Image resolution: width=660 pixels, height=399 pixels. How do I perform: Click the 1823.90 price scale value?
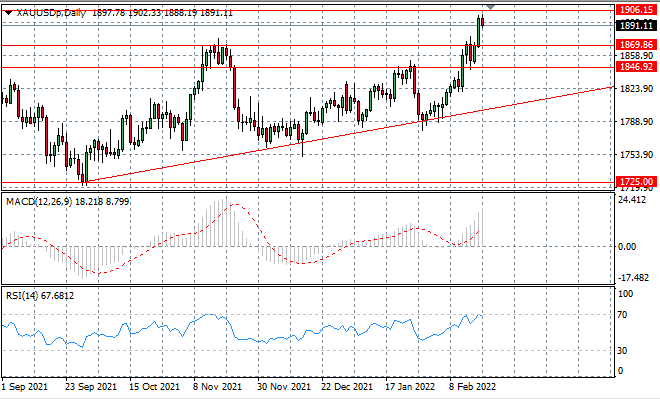(636, 89)
